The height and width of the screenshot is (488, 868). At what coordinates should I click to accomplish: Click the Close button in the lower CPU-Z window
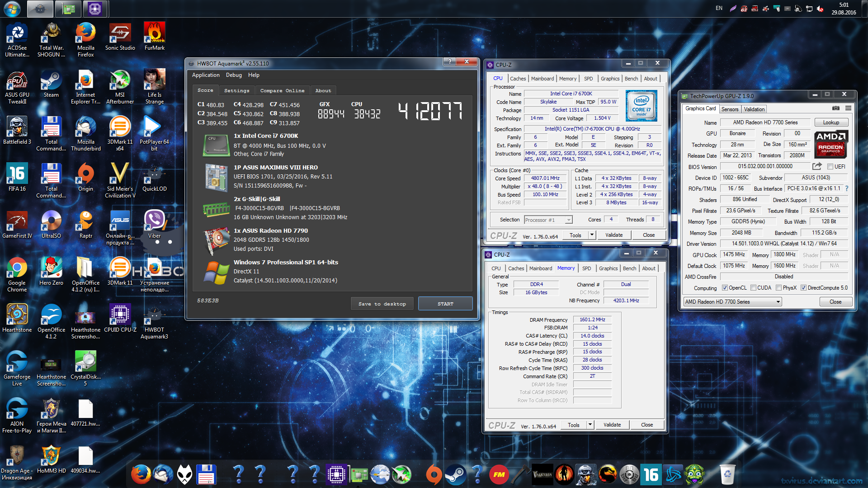tap(647, 425)
